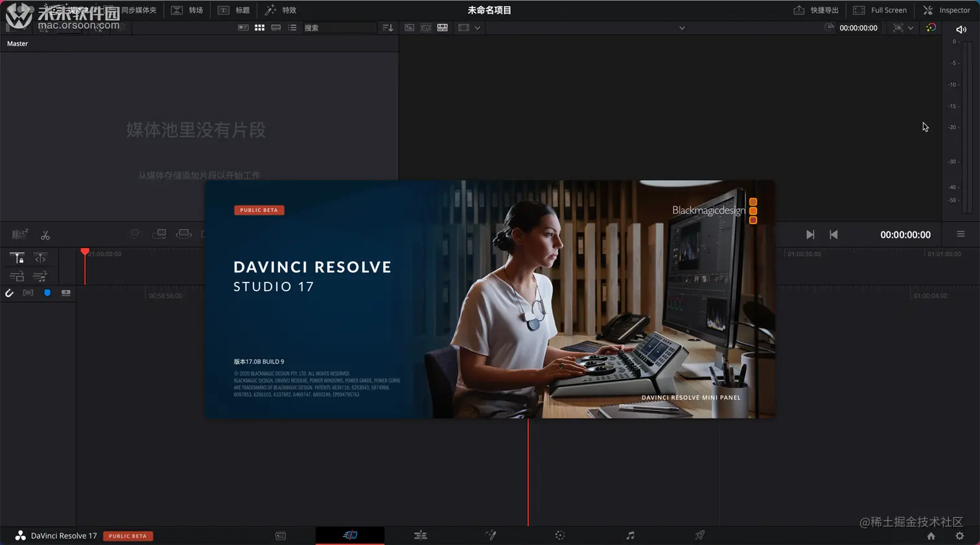
Task: Open the 特效 effects panel
Action: click(x=281, y=10)
